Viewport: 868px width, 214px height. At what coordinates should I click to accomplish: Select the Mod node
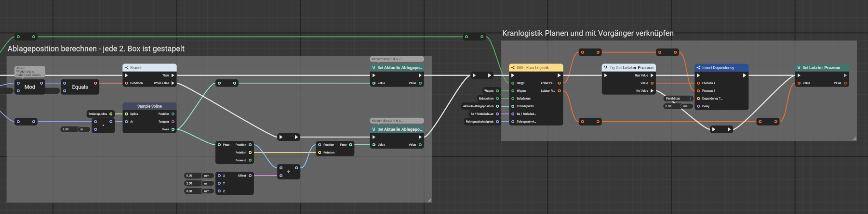coord(30,87)
